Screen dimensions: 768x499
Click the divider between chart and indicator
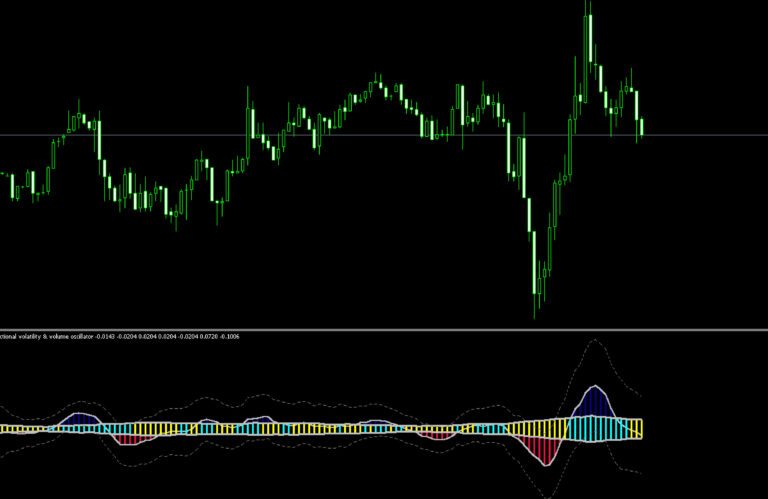pos(384,330)
